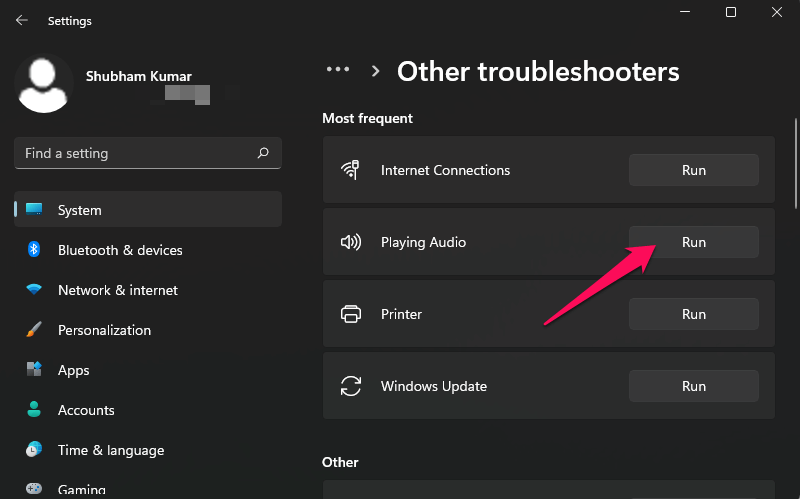Expand the breadcrumb ellipsis menu
Image resolution: width=800 pixels, height=499 pixels.
pyautogui.click(x=338, y=71)
